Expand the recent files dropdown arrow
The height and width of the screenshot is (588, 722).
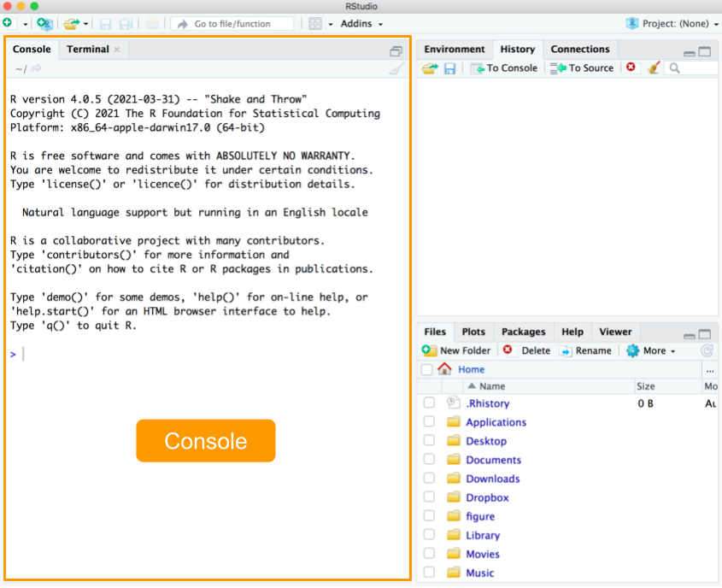[x=85, y=24]
